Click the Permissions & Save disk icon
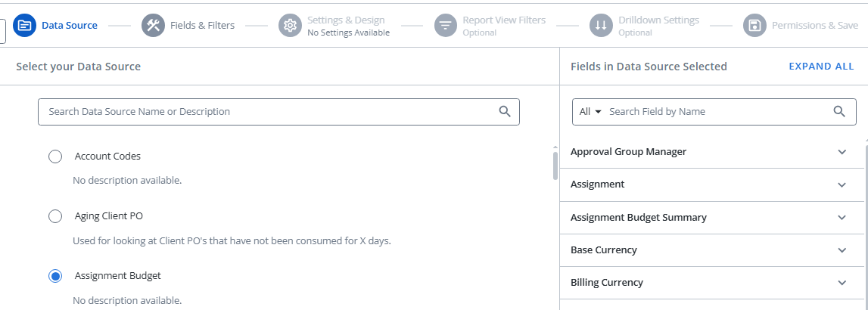 (754, 26)
